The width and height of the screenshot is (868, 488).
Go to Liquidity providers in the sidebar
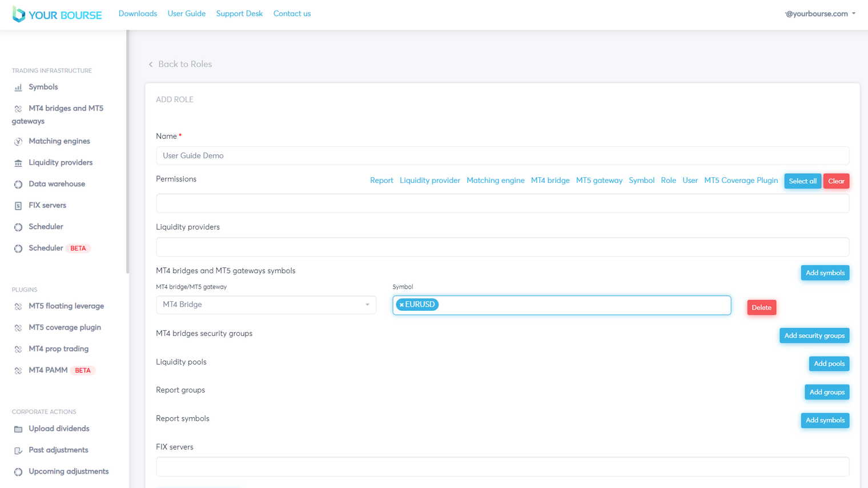tap(61, 162)
